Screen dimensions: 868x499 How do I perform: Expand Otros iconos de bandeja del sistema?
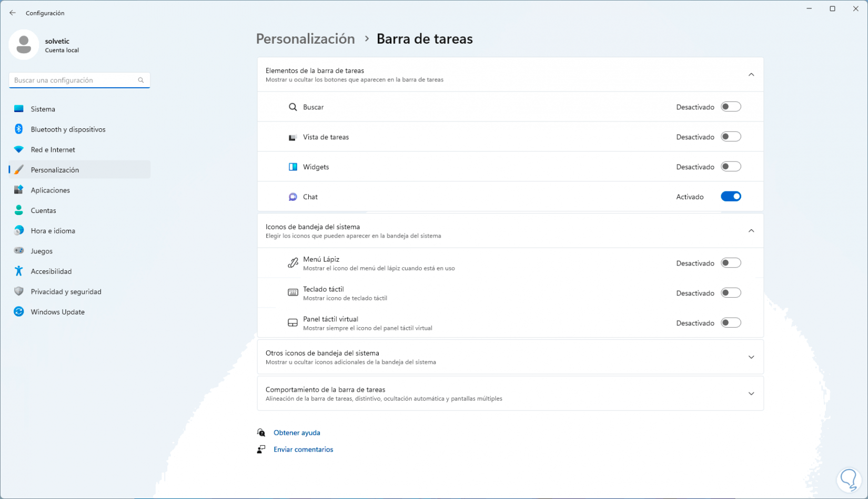[x=751, y=358]
